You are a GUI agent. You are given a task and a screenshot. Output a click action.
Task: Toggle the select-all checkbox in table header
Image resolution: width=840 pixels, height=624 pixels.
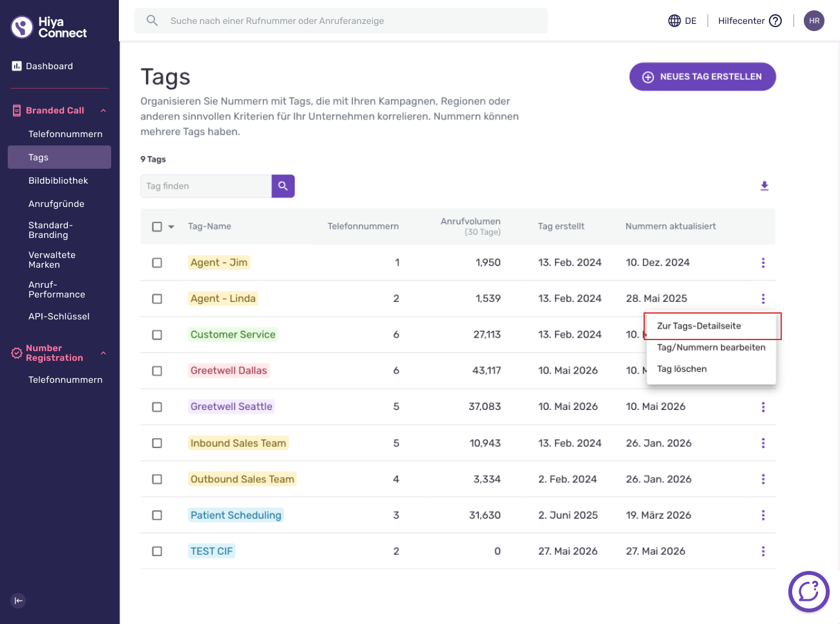[x=157, y=227]
